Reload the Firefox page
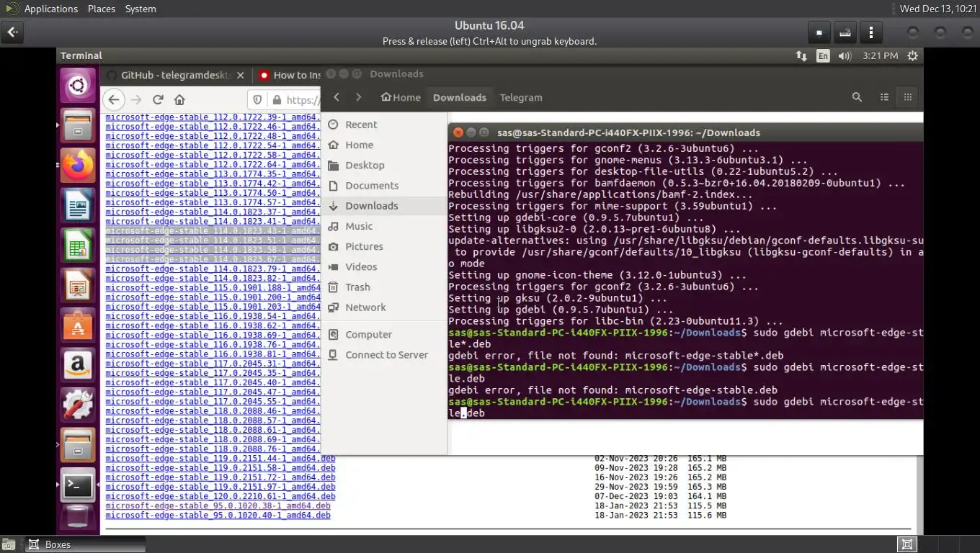Screen dimensions: 980x553 click(158, 99)
